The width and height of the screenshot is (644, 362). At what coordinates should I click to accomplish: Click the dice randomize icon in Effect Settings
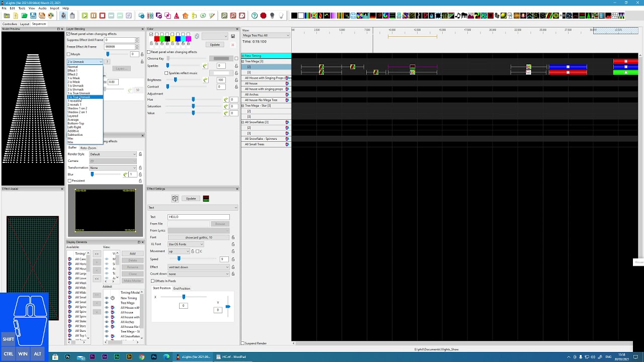[175, 199]
